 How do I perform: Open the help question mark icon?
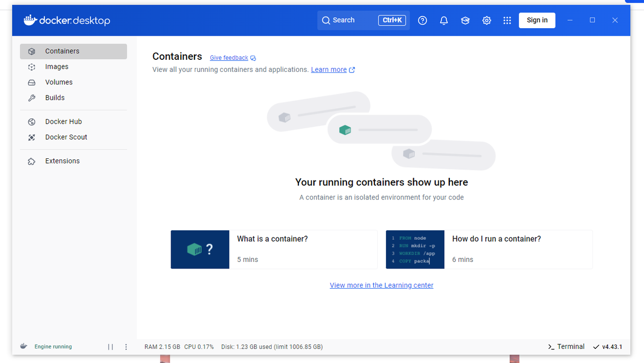(423, 21)
